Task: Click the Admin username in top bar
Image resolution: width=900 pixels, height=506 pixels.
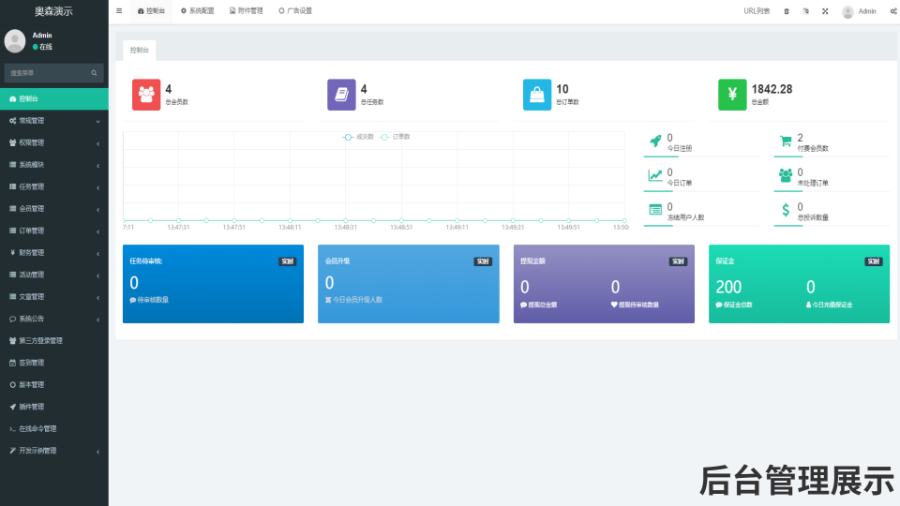Action: (867, 11)
